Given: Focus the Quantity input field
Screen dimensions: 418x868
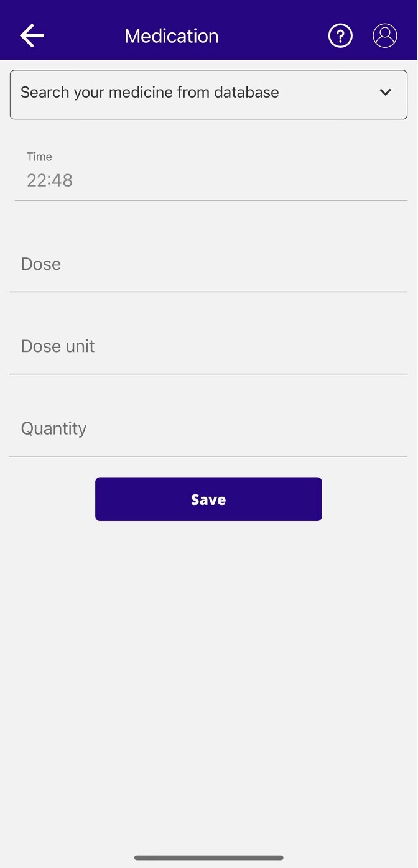Looking at the screenshot, I should 208,428.
